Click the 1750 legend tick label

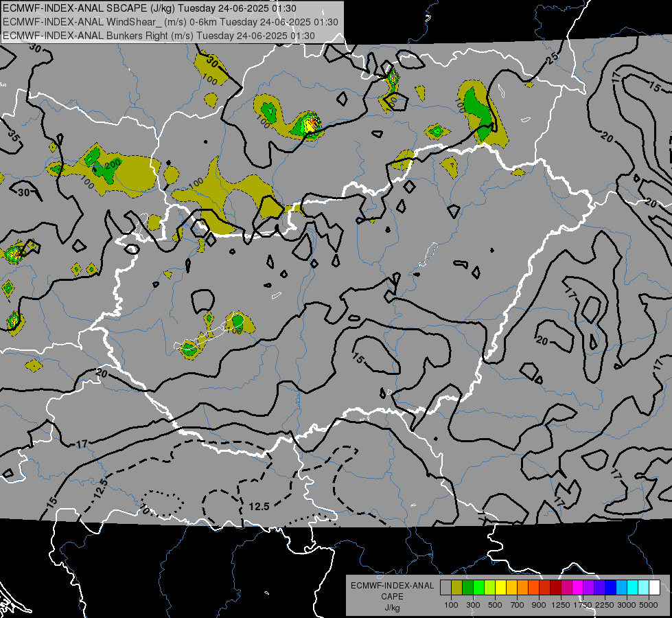pyautogui.click(x=583, y=605)
